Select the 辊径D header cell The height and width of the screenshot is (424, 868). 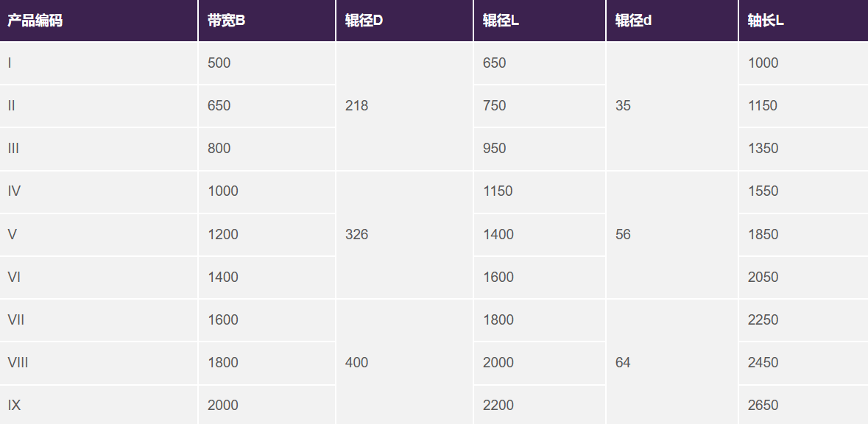405,21
